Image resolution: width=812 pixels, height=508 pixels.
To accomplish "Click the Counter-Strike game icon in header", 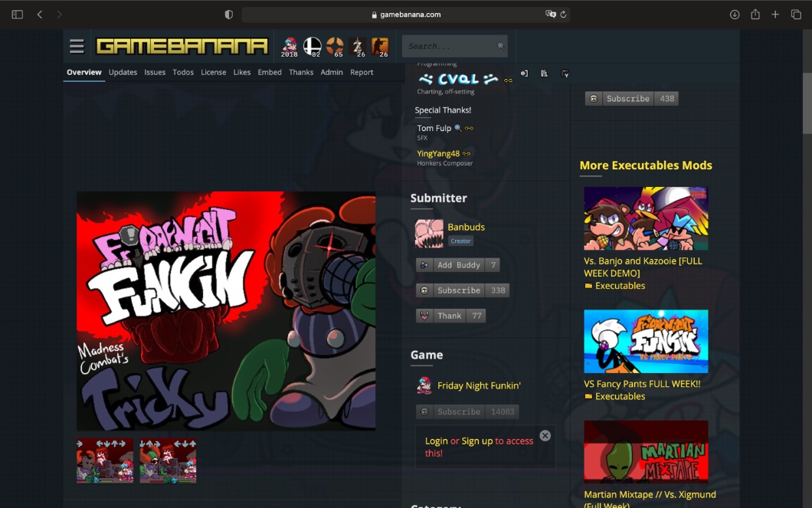I will (380, 46).
